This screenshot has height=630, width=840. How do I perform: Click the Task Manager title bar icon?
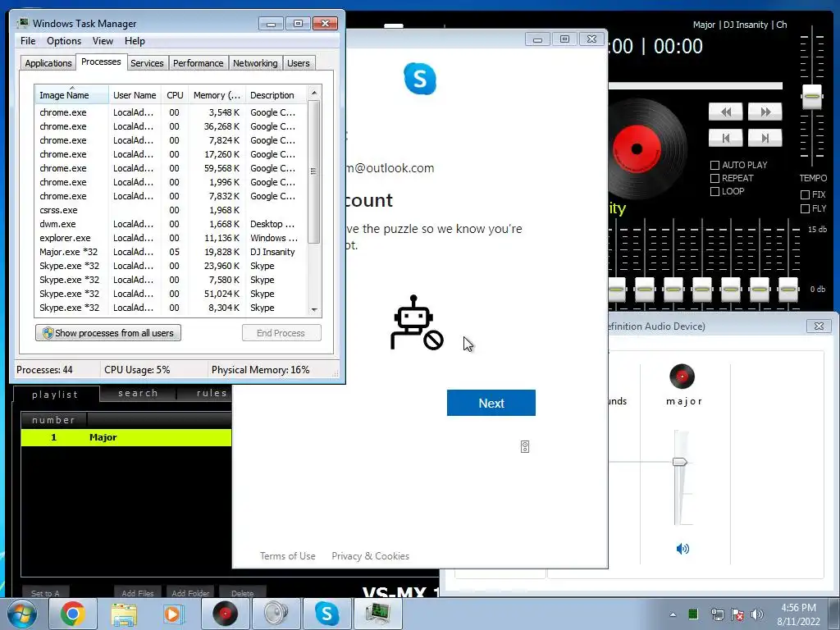point(22,23)
